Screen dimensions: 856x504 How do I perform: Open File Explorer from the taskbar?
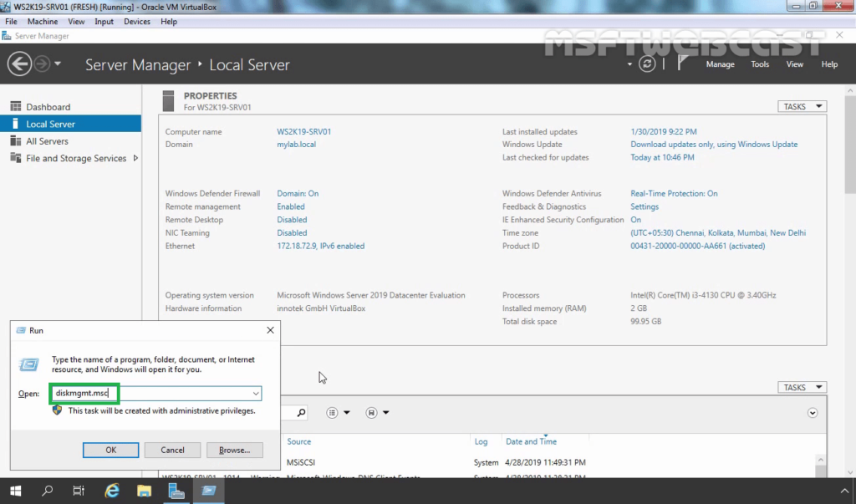[144, 491]
